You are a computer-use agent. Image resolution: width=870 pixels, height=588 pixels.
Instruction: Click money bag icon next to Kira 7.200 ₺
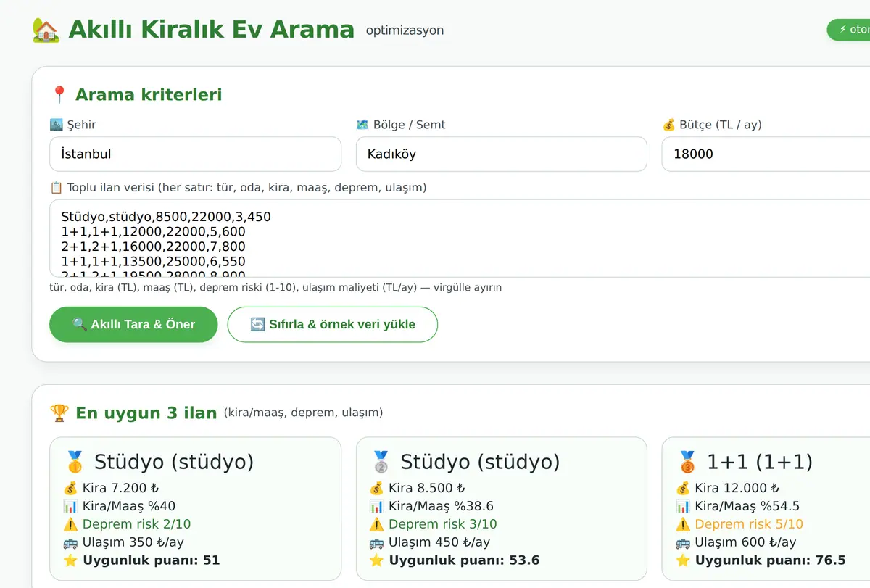tap(70, 488)
